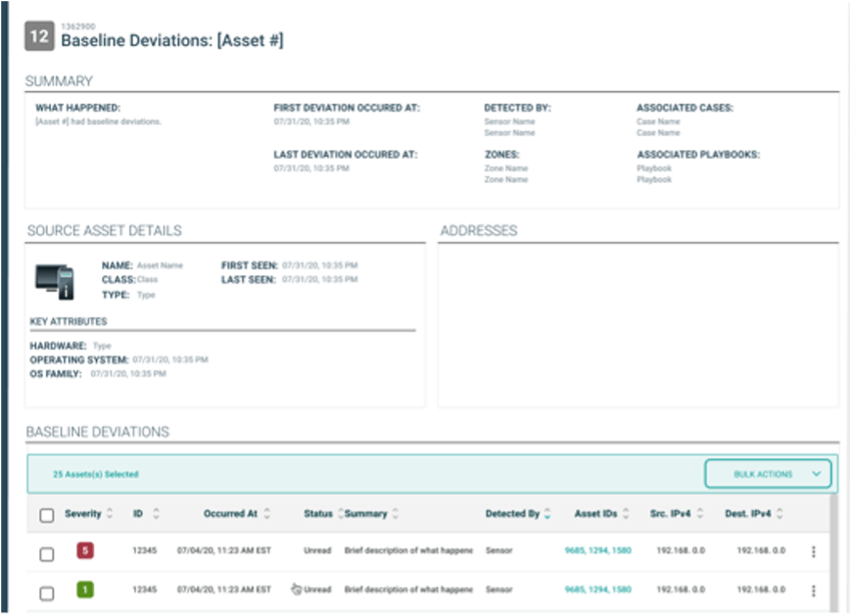Click the Operating System value
Viewport: 852px width, 616px height.
(170, 359)
